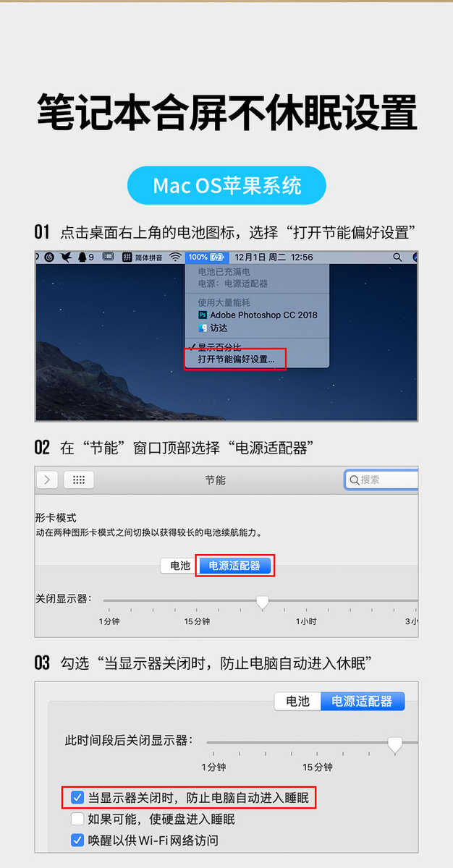Screen dimensions: 453x868
Task: Enable 当显示器关闭时,防止电脑自动进入睡眠 checkbox
Action: coord(78,799)
